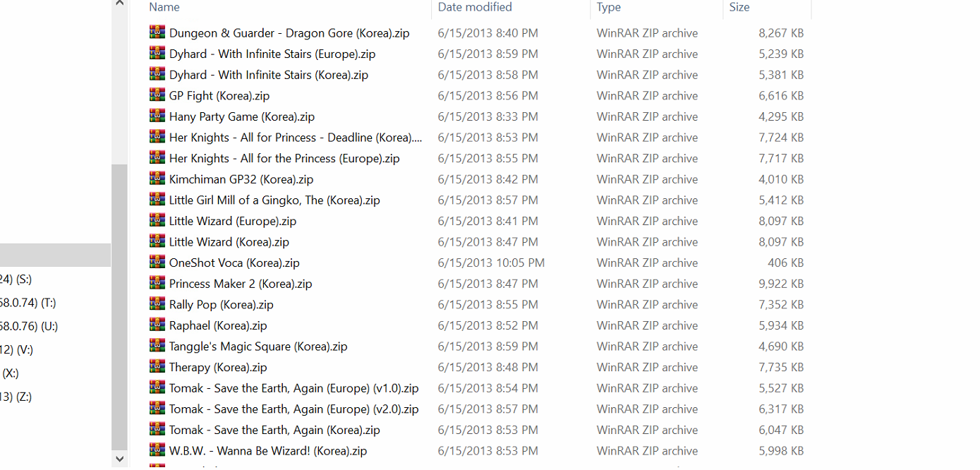The width and height of the screenshot is (980, 470).
Task: Click the icon beside Kimchiman GP32 (Korea).zip
Action: tap(157, 179)
